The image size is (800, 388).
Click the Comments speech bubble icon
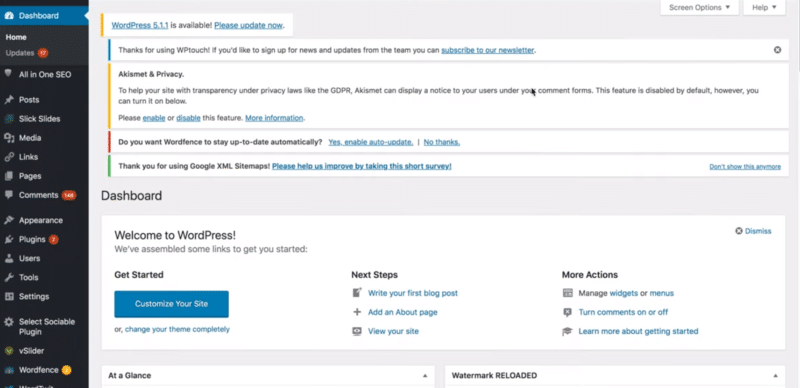9,195
